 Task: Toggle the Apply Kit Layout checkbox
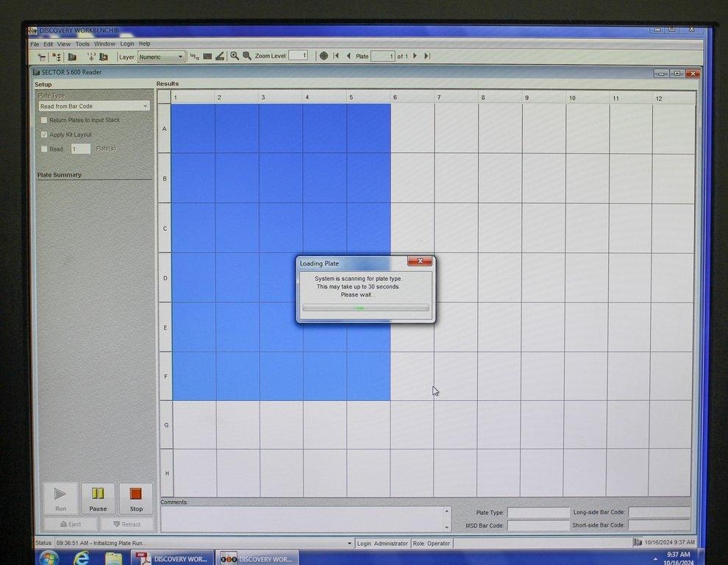point(44,135)
